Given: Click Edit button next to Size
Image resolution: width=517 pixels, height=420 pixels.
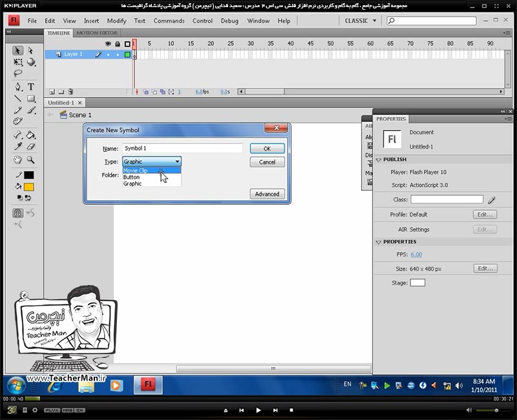Looking at the screenshot, I should click(485, 268).
